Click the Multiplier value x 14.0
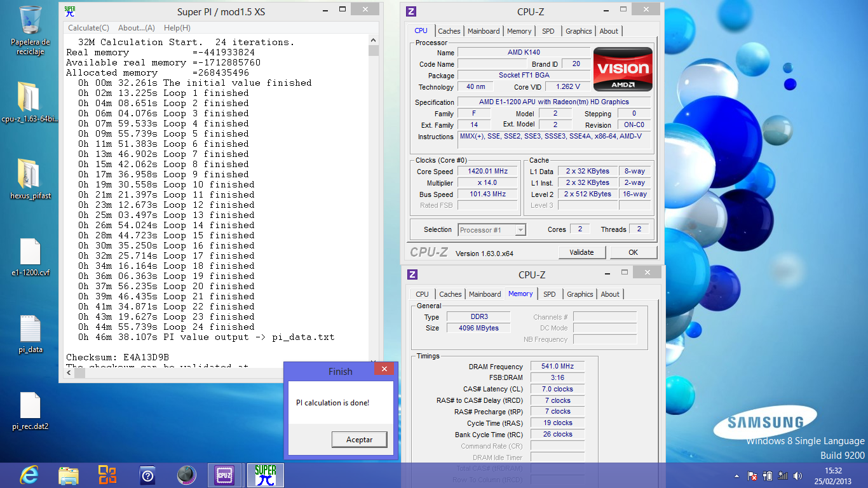Image resolution: width=868 pixels, height=488 pixels. pyautogui.click(x=489, y=183)
